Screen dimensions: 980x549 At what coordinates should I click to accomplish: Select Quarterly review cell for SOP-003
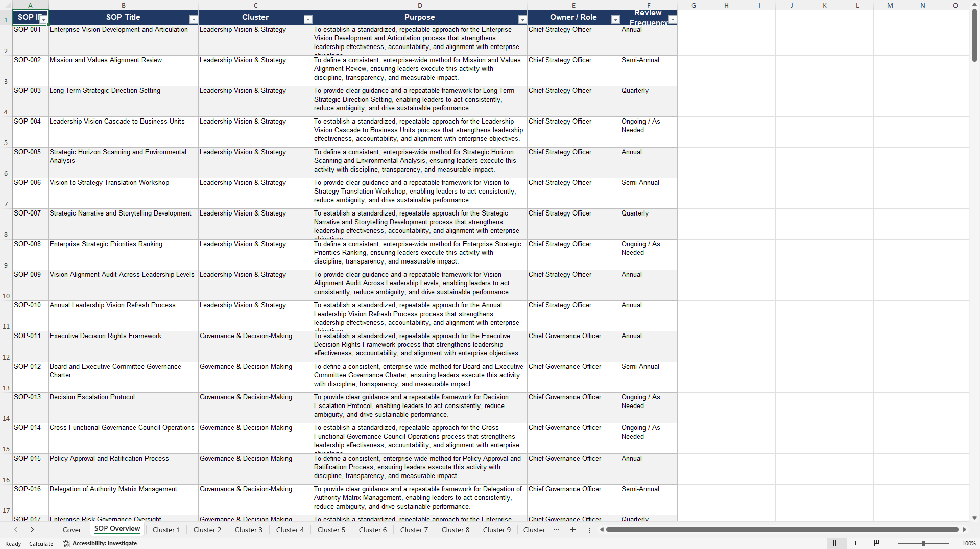point(649,102)
